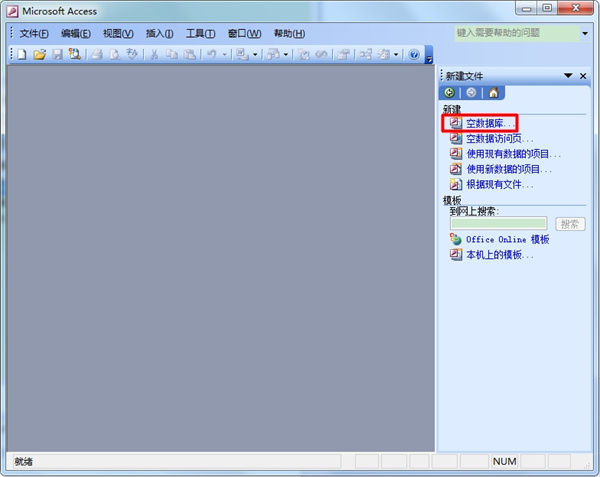
Task: Open a file with the folder icon
Action: click(x=39, y=55)
